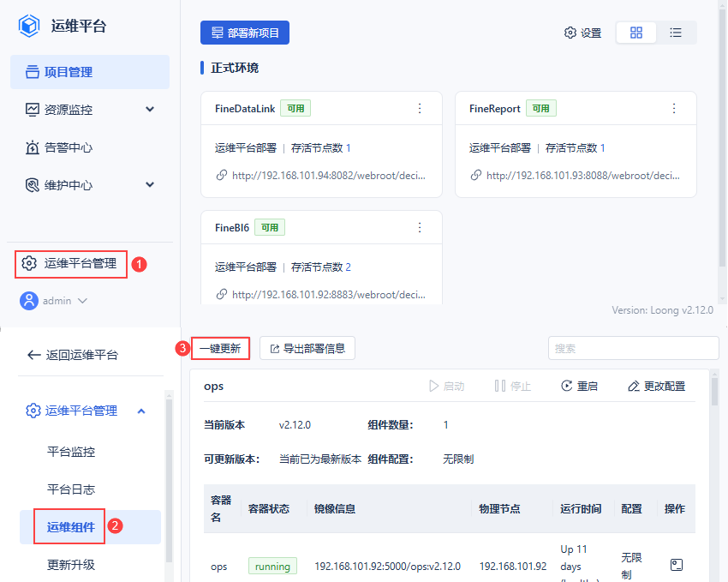Image resolution: width=728 pixels, height=582 pixels.
Task: Switch to list view
Action: [x=676, y=33]
